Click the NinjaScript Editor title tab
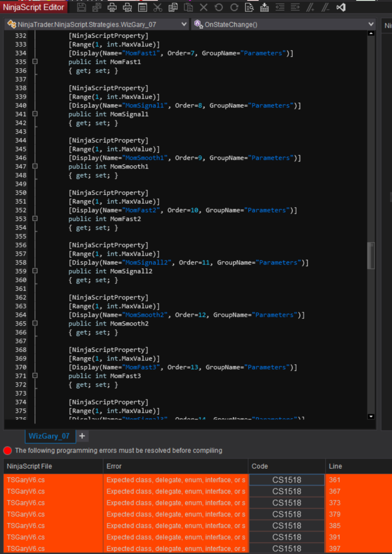This screenshot has width=392, height=554. [x=34, y=7]
